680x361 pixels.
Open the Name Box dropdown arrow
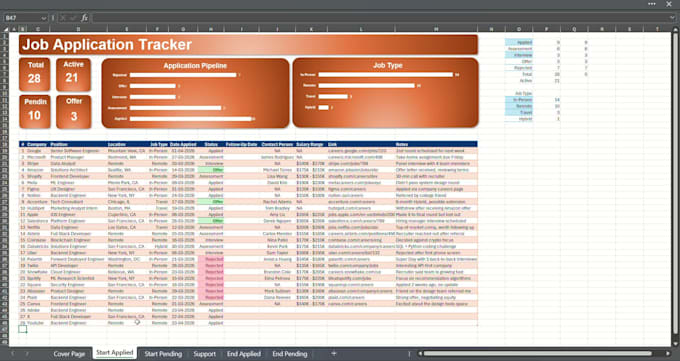click(43, 18)
